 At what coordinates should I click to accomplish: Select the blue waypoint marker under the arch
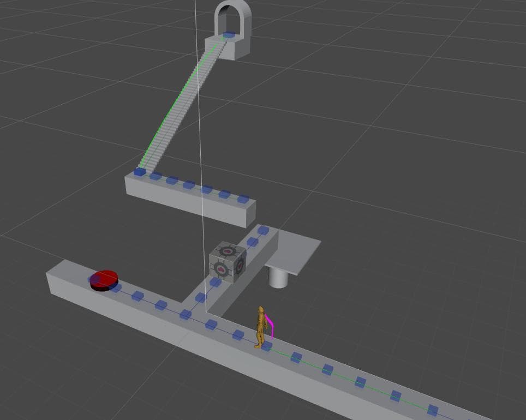229,34
